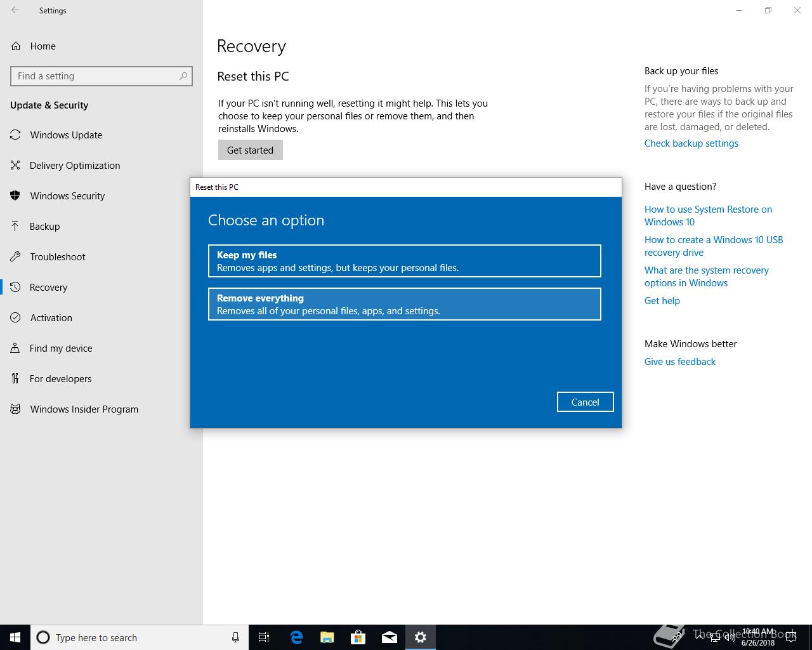Open the Mail app from the taskbar
The height and width of the screenshot is (650, 812).
390,637
